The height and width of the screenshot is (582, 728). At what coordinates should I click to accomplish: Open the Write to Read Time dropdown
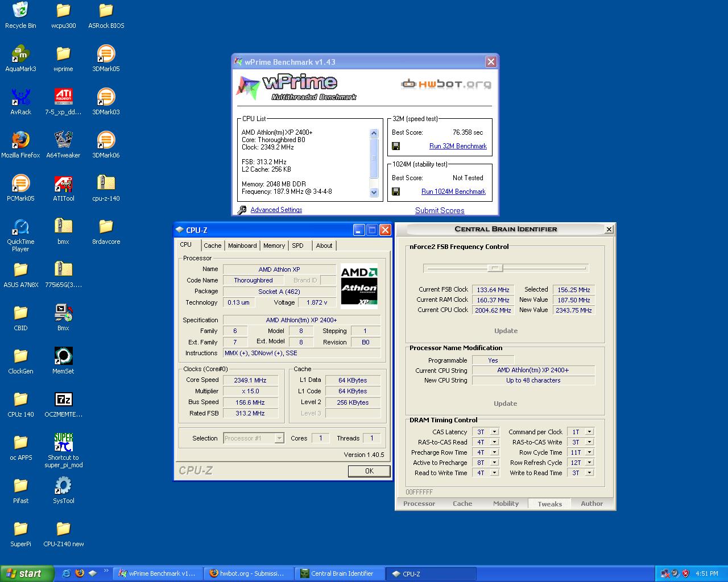589,473
